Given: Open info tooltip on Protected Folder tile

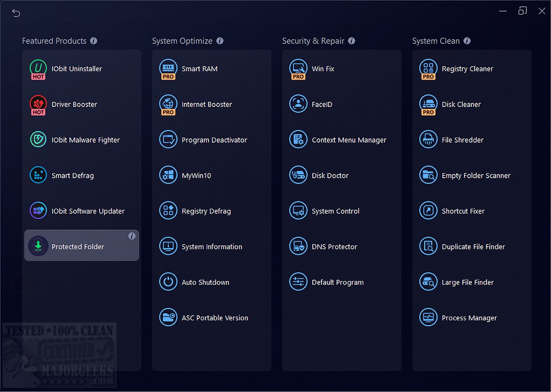Looking at the screenshot, I should click(132, 236).
